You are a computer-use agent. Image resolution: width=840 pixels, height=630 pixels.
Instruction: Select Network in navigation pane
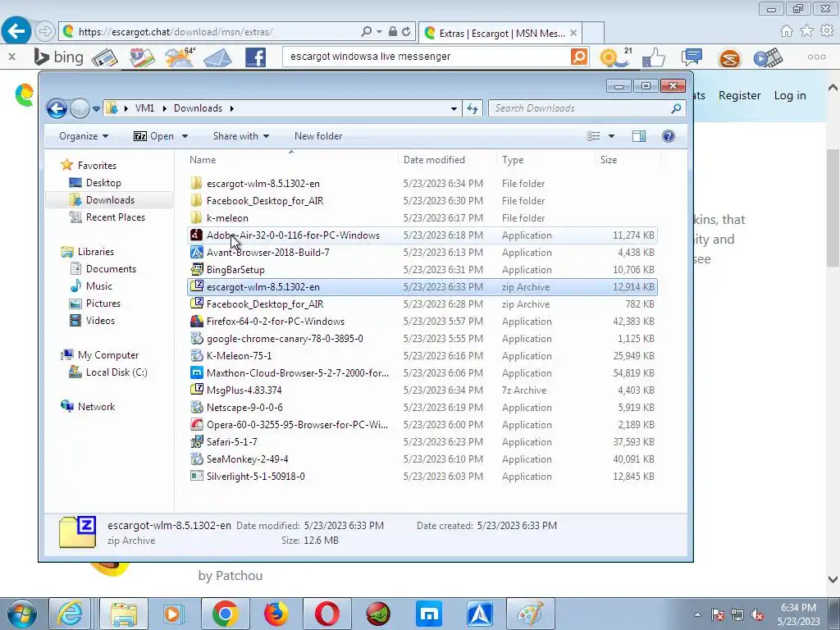point(96,407)
